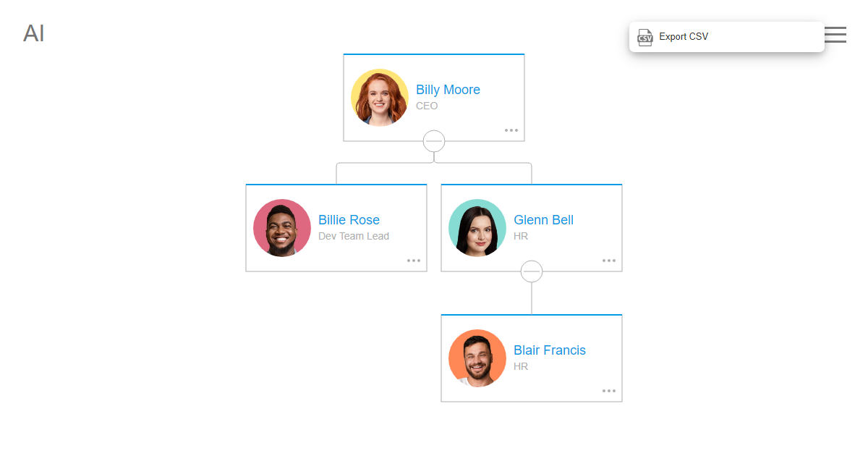This screenshot has height=456, width=868.
Task: Collapse Billy Moore's subordinate nodes
Action: 434,140
